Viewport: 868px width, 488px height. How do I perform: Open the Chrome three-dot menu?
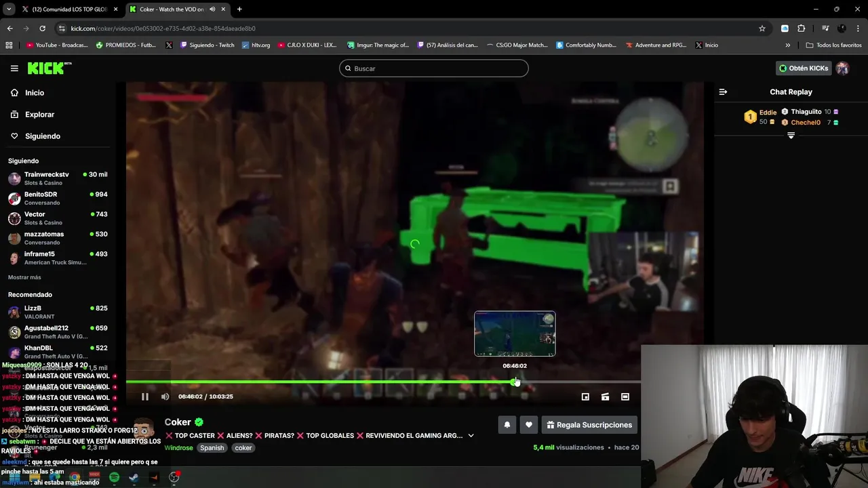coord(857,28)
